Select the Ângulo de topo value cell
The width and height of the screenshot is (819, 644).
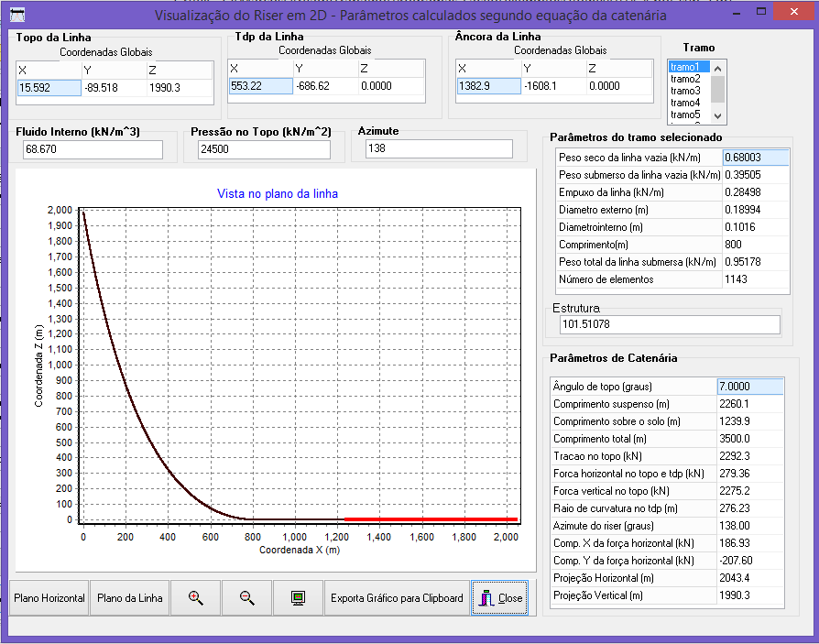click(x=749, y=387)
